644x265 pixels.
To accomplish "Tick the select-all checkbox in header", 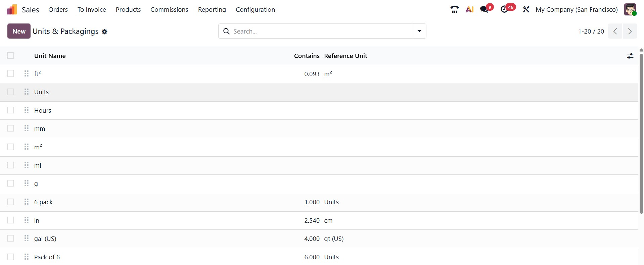I will pyautogui.click(x=11, y=56).
